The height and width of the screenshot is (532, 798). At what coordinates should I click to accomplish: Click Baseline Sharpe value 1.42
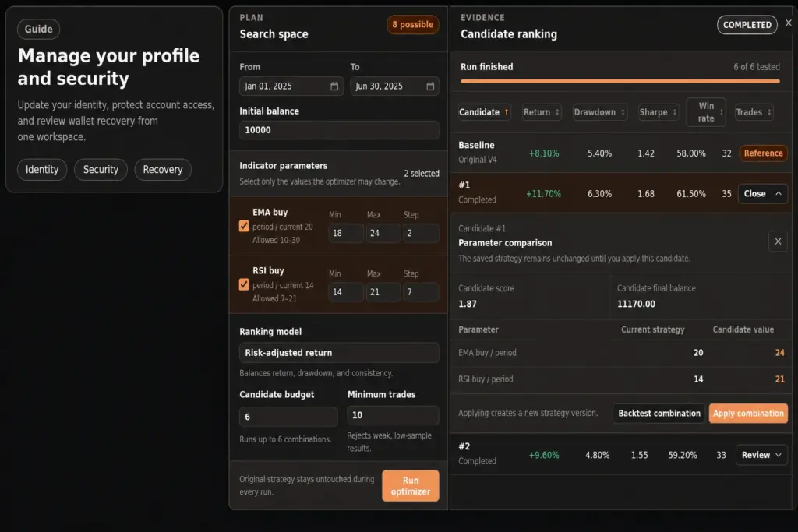point(646,153)
